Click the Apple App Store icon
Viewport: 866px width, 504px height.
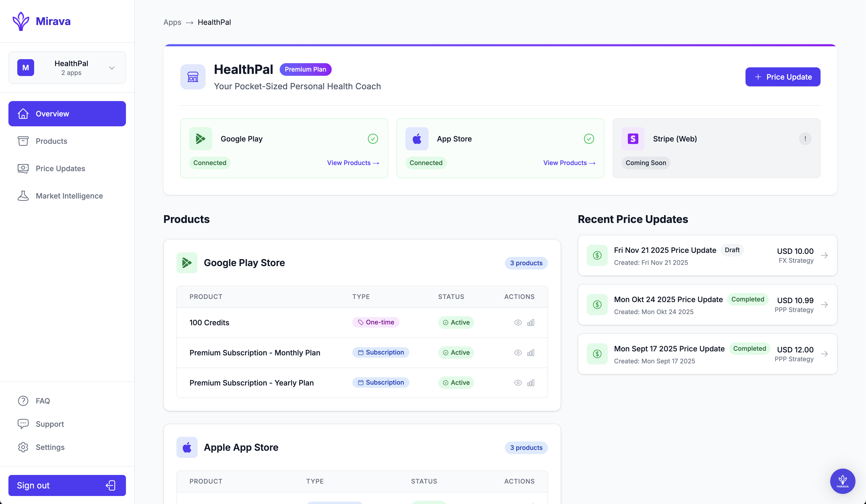pyautogui.click(x=187, y=447)
